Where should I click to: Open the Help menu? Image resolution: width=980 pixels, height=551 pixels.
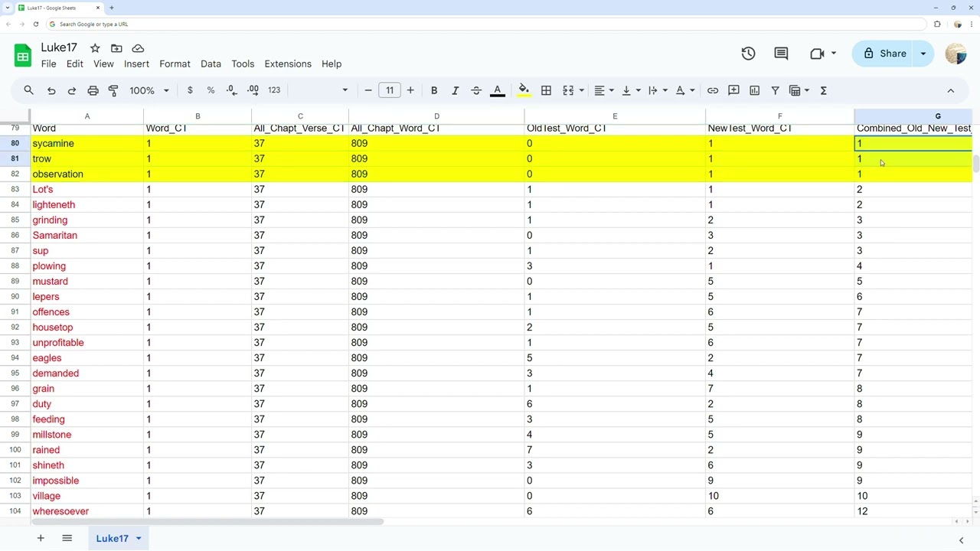tap(332, 64)
